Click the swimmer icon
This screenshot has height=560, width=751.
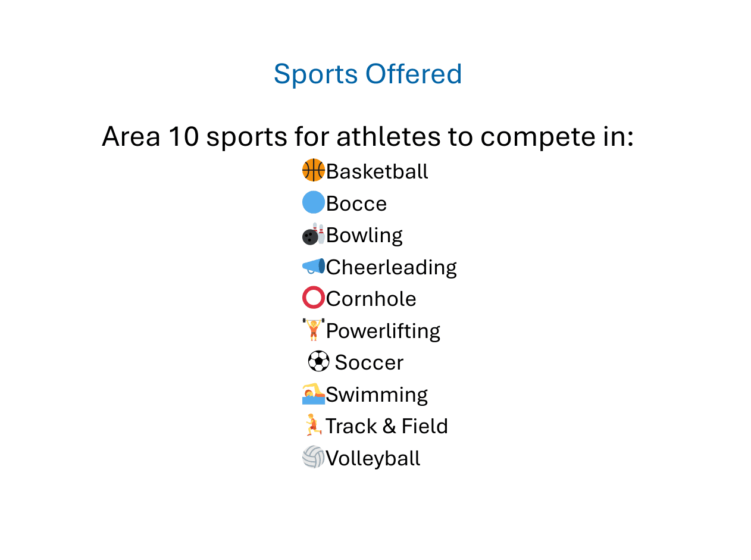(313, 393)
